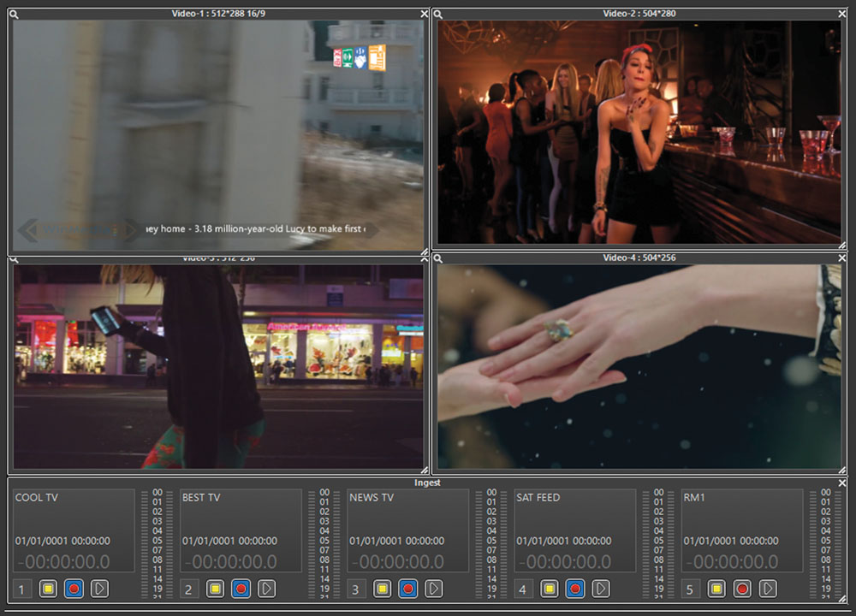
Task: Play the SAT FEED channel
Action: tap(601, 589)
